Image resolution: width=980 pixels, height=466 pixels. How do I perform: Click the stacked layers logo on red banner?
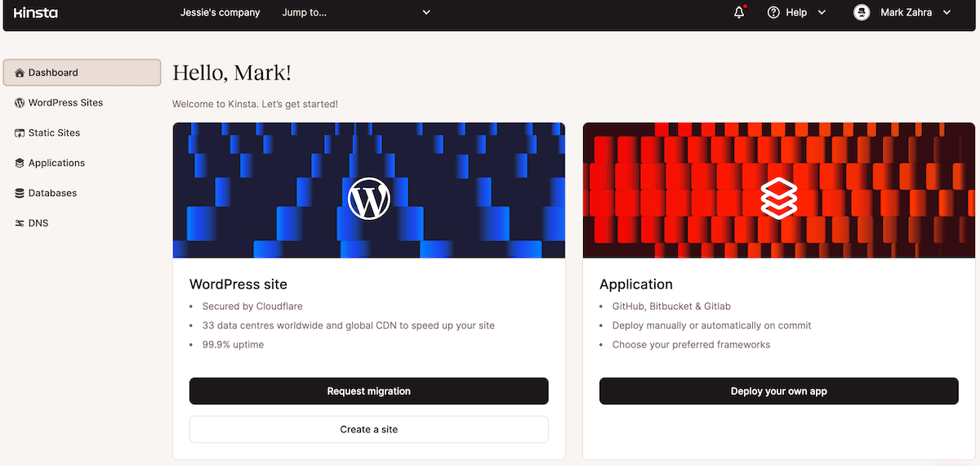[779, 198]
